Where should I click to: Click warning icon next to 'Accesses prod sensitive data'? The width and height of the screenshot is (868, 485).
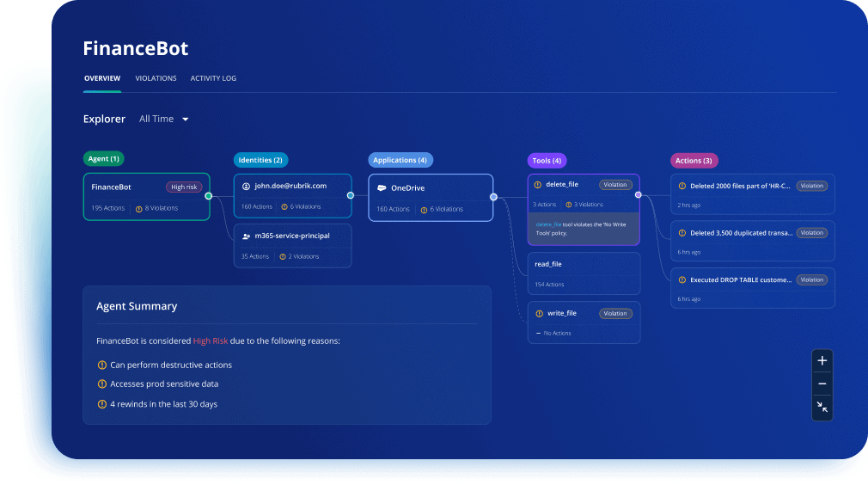click(x=102, y=384)
